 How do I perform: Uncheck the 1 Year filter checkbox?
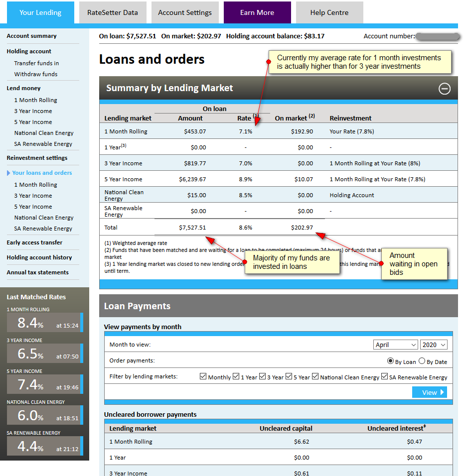[236, 376]
